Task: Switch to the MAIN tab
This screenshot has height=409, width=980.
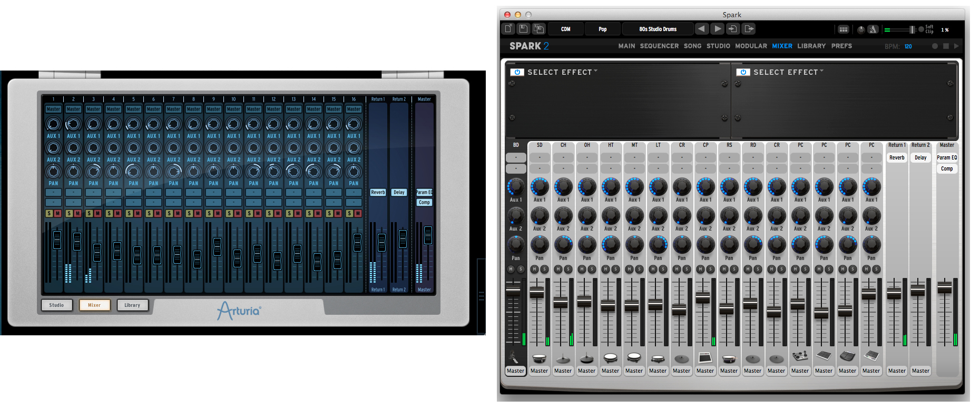Action: pyautogui.click(x=626, y=46)
